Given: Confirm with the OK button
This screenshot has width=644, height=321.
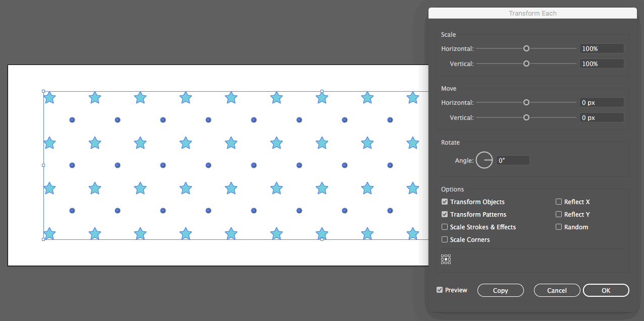Looking at the screenshot, I should click(606, 290).
